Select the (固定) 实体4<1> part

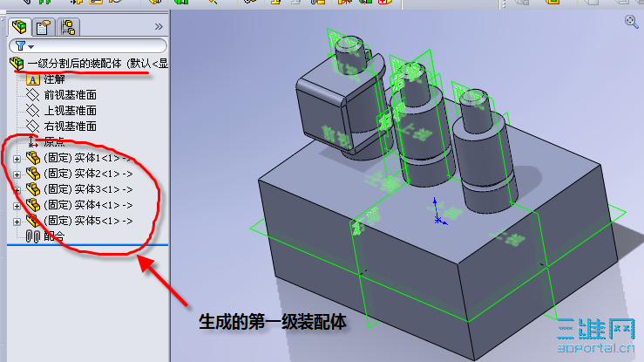88,205
